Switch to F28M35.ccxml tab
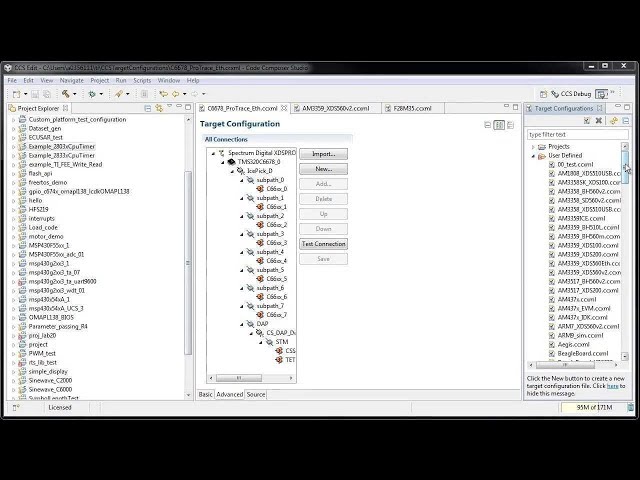The image size is (640, 480). (412, 108)
